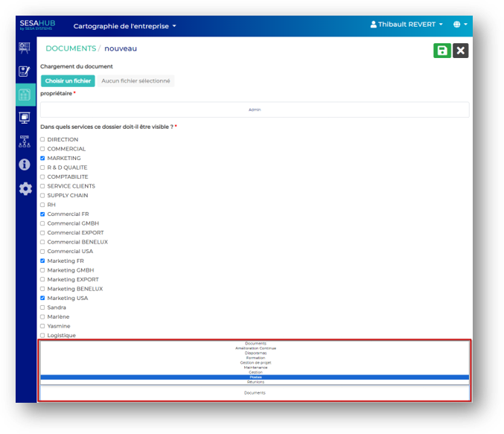Click the DOCUMENTS breadcrumb link

tap(71, 48)
